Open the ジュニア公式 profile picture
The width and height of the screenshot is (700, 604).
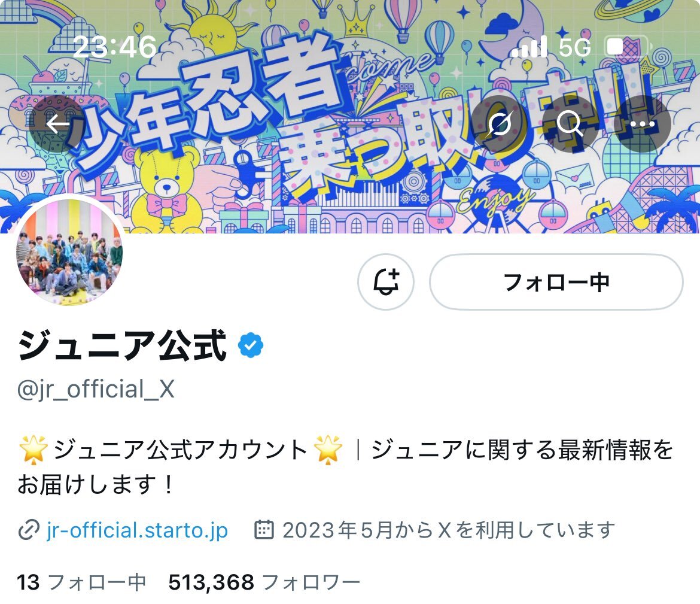coord(69,253)
